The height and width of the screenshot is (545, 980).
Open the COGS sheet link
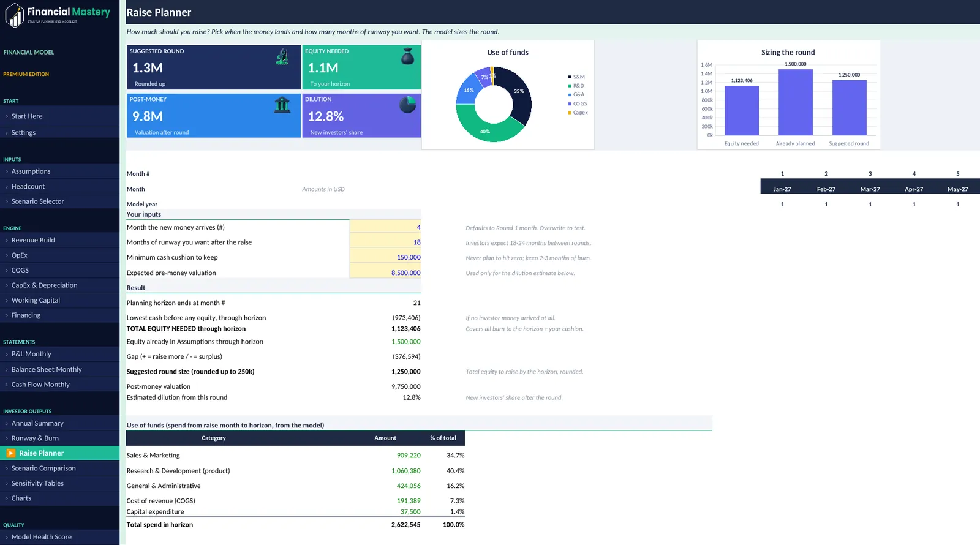click(59, 270)
